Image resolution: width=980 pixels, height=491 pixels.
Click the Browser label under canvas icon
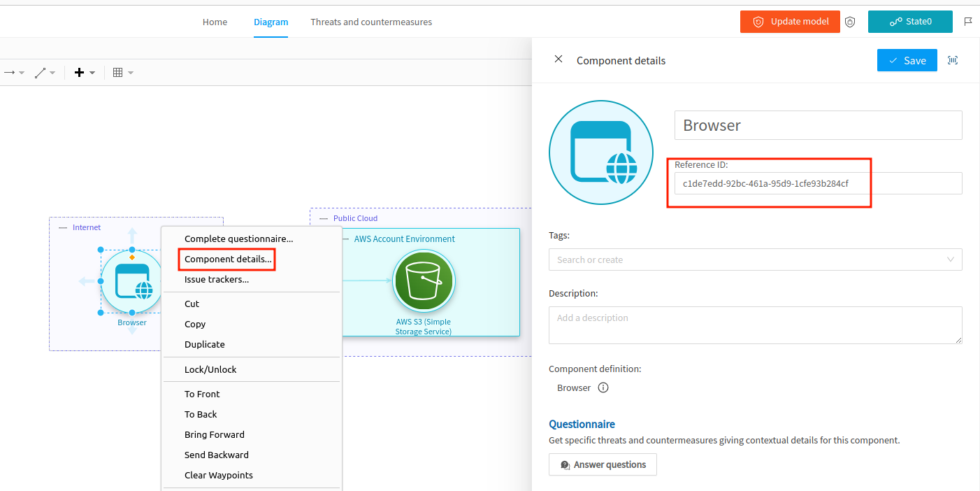[132, 322]
